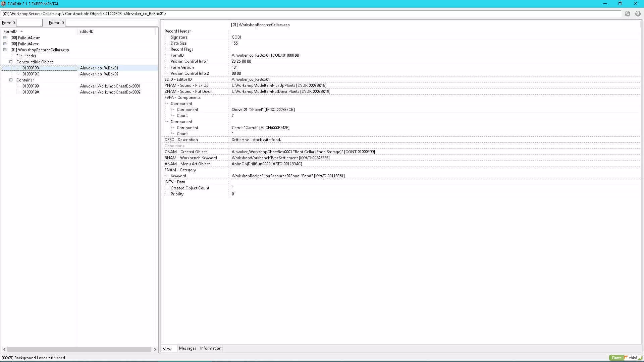Click the left arrow of the horizontal scrollbar
This screenshot has height=362, width=644.
click(4, 349)
